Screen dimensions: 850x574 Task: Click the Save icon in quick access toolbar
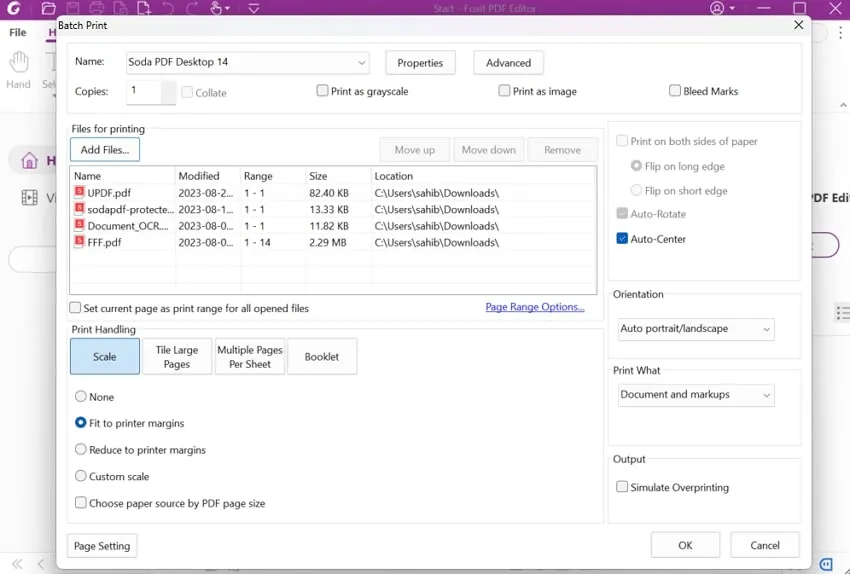coord(73,8)
